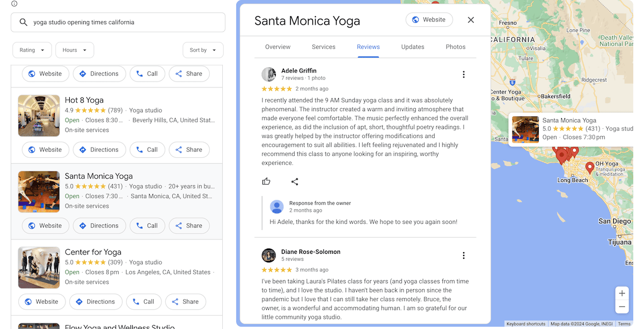Click the info icon above search box

click(x=14, y=4)
